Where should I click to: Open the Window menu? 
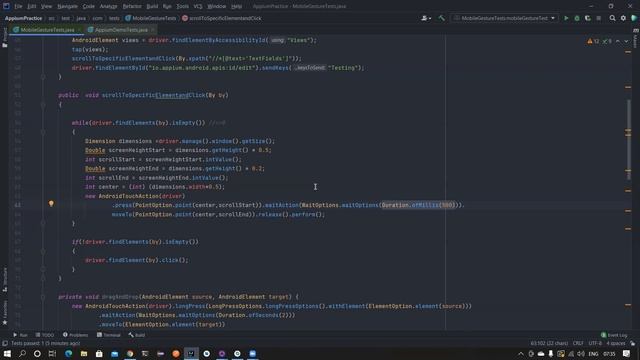pyautogui.click(x=216, y=7)
